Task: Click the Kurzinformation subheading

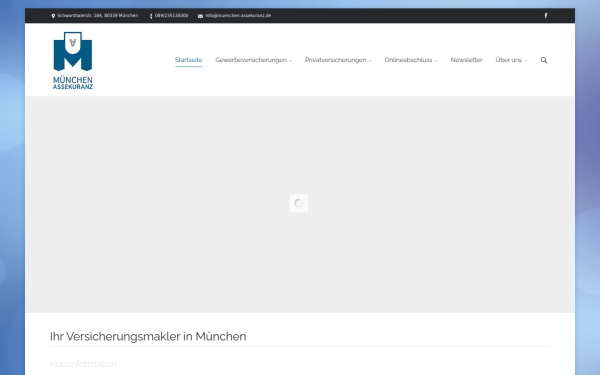Action: [83, 364]
